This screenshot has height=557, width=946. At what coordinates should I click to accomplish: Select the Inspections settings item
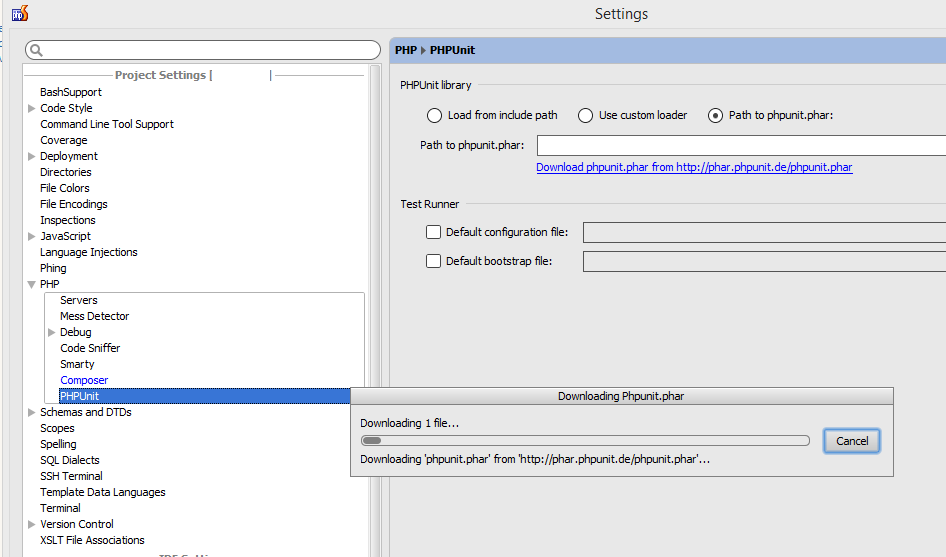coord(68,220)
